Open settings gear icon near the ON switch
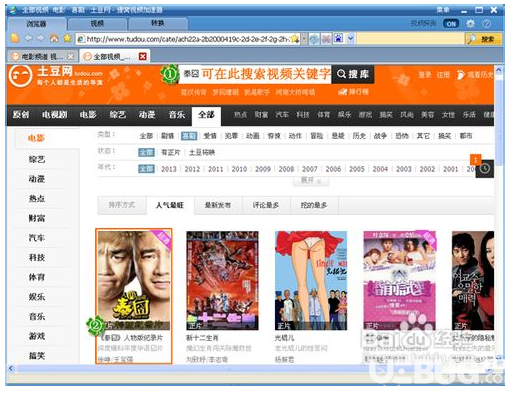Viewport: 518px width, 393px height. (x=470, y=24)
